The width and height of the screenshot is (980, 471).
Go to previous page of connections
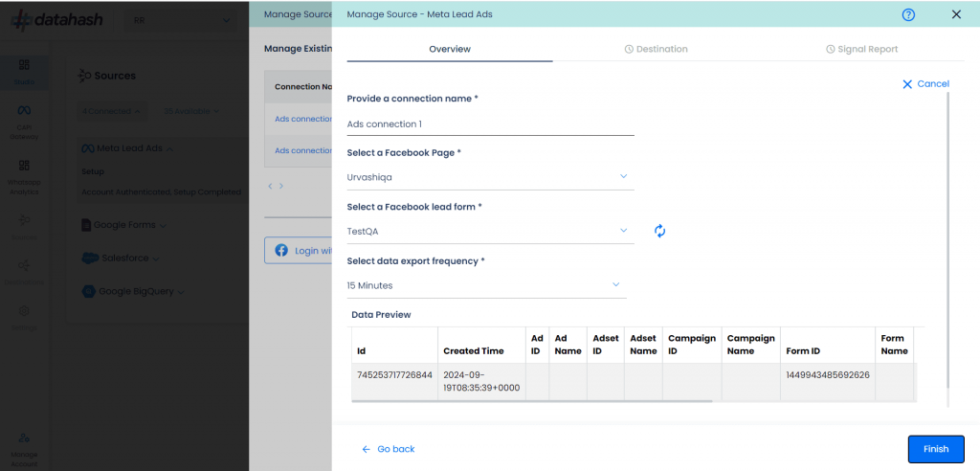[x=270, y=186]
